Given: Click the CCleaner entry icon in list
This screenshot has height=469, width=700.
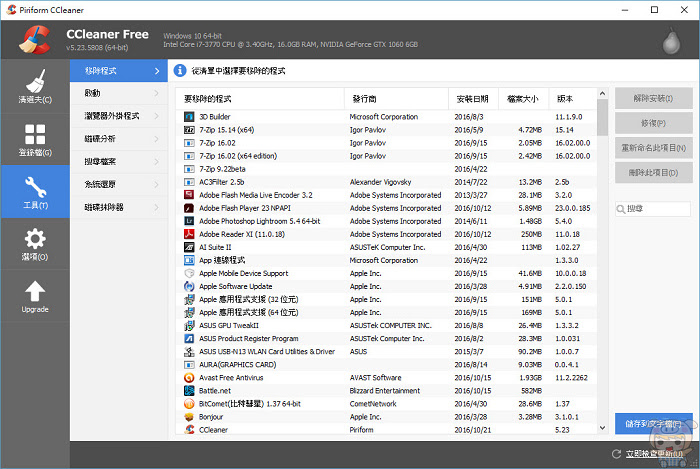Looking at the screenshot, I should click(x=189, y=429).
